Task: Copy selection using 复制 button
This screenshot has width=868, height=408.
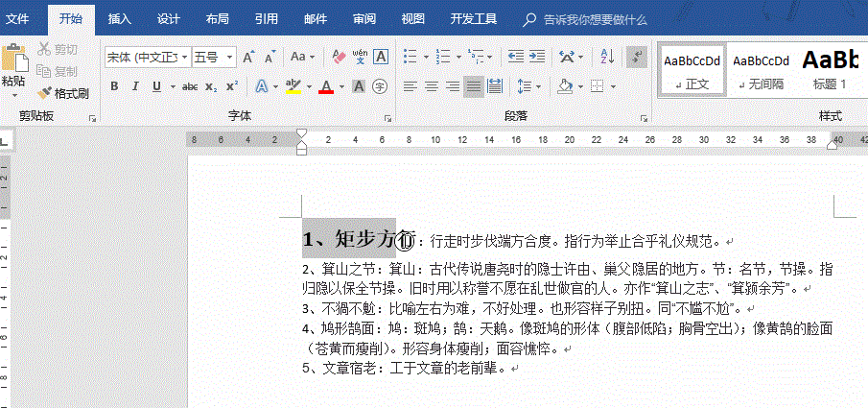Action: point(57,71)
